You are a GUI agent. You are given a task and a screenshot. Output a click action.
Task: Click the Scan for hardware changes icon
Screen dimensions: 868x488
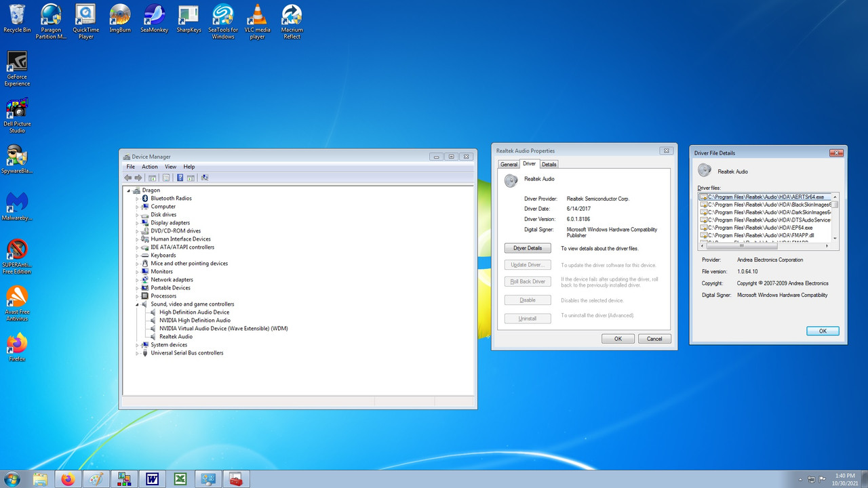[205, 178]
